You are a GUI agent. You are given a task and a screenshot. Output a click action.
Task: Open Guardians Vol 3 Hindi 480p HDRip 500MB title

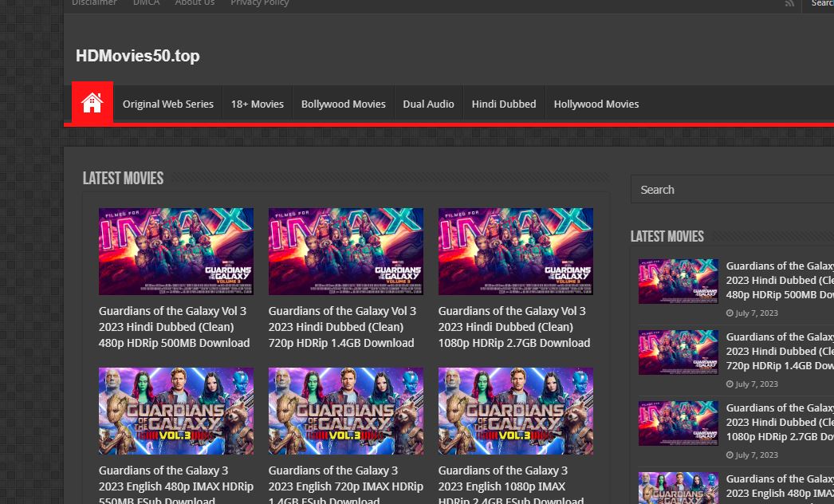(x=174, y=327)
